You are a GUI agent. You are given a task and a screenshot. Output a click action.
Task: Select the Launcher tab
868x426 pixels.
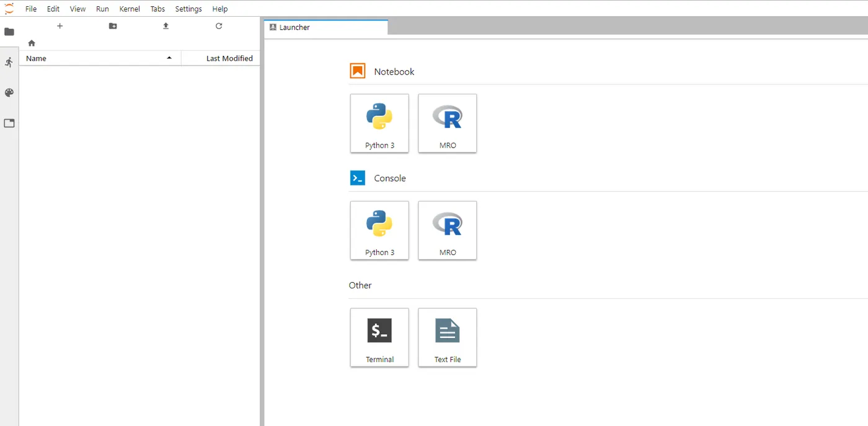click(326, 27)
